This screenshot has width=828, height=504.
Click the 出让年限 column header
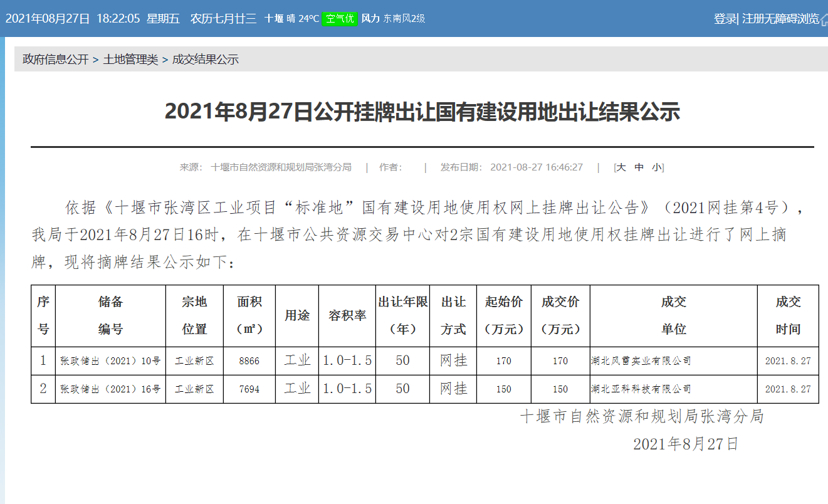(x=403, y=315)
